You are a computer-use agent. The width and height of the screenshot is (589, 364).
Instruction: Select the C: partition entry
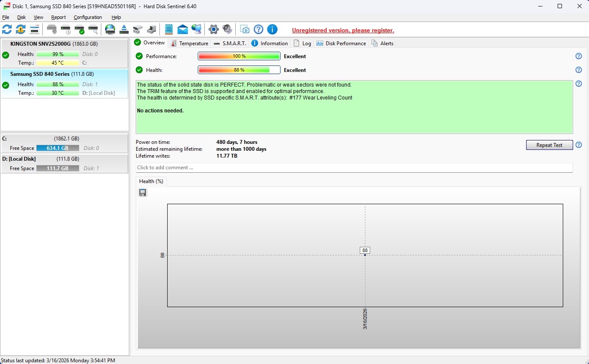(x=65, y=143)
